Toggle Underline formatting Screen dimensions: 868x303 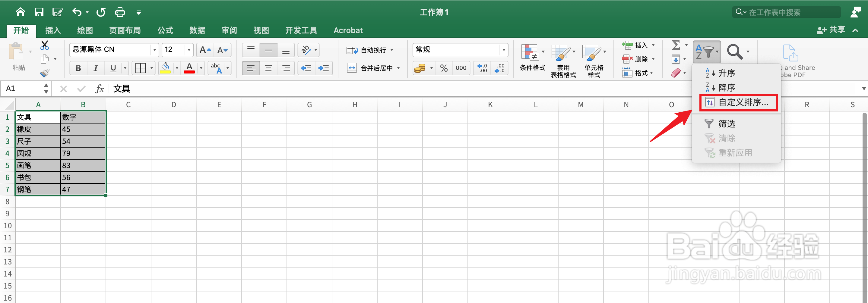coord(113,68)
